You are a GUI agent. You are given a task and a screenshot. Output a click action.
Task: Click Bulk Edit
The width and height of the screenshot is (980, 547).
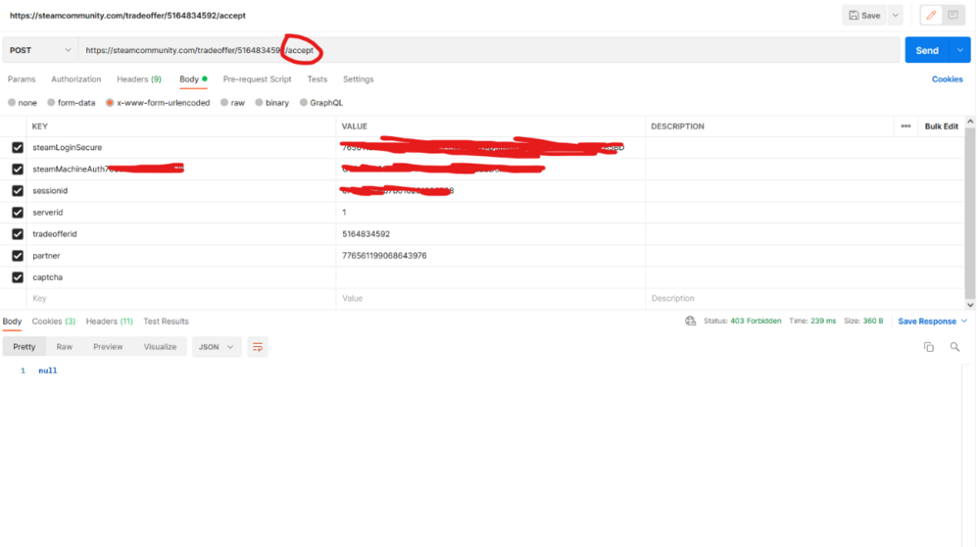pos(941,126)
